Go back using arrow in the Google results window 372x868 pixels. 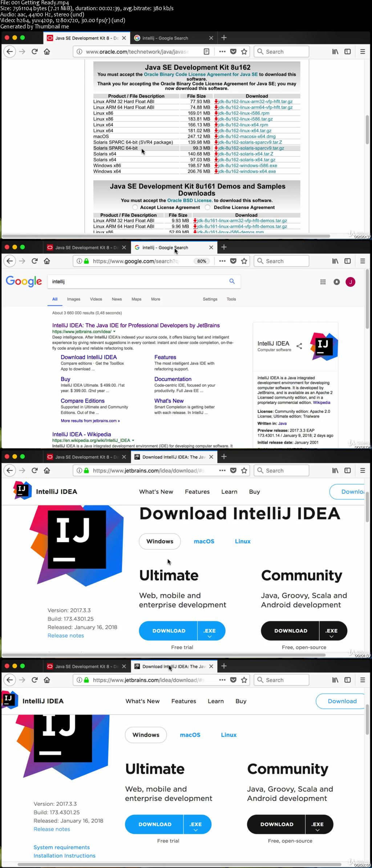pos(10,261)
